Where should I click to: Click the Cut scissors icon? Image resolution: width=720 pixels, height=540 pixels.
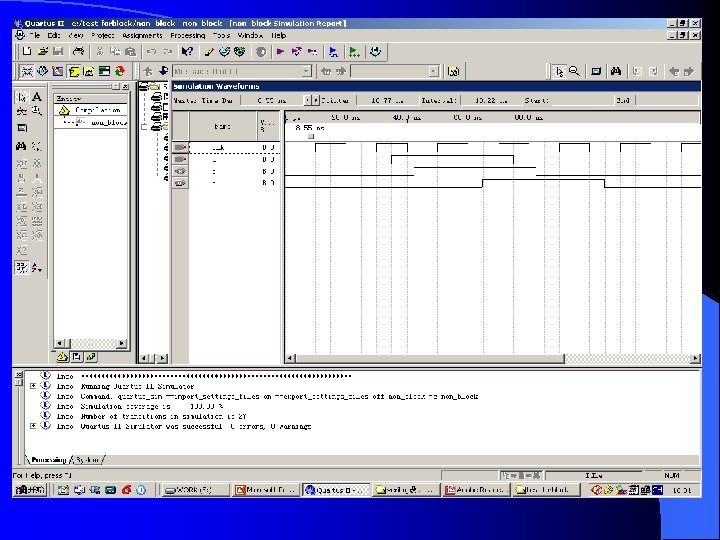pos(100,51)
